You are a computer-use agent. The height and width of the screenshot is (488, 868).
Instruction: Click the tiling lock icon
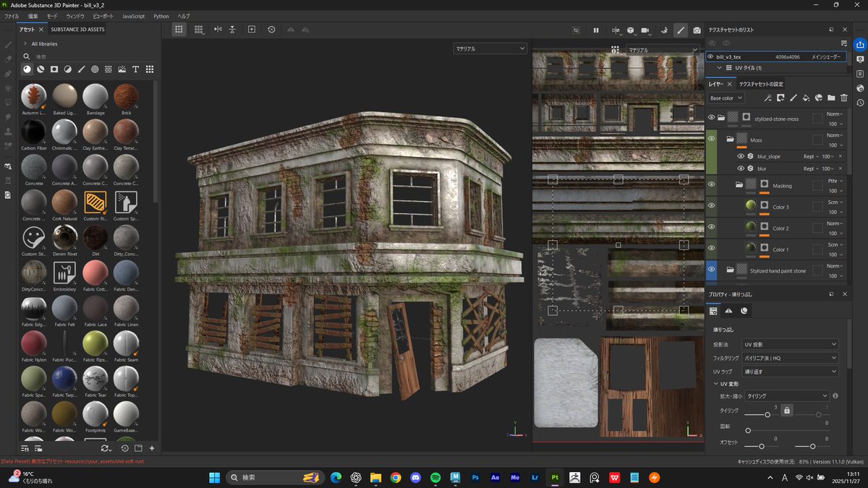[x=788, y=410]
